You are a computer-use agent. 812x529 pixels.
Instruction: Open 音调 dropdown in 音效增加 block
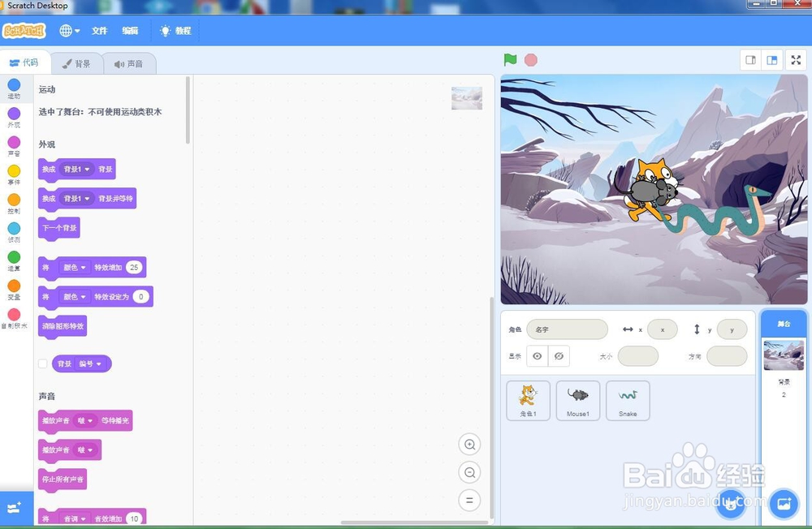(x=75, y=518)
